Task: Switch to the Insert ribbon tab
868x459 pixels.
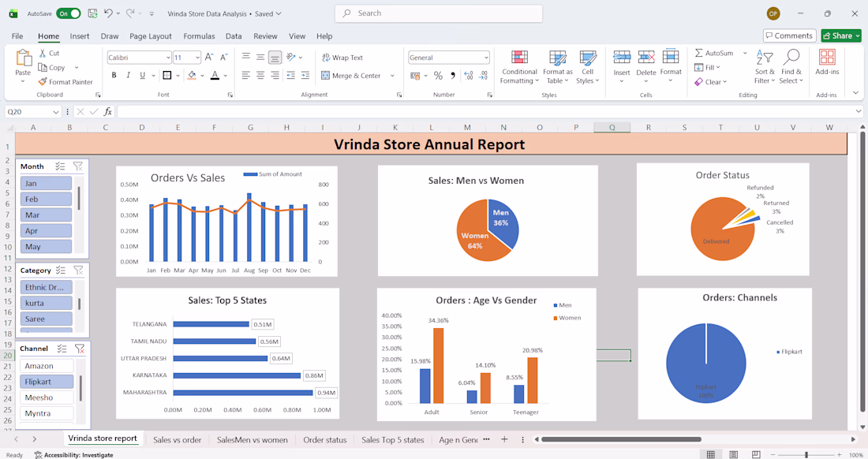Action: 80,36
